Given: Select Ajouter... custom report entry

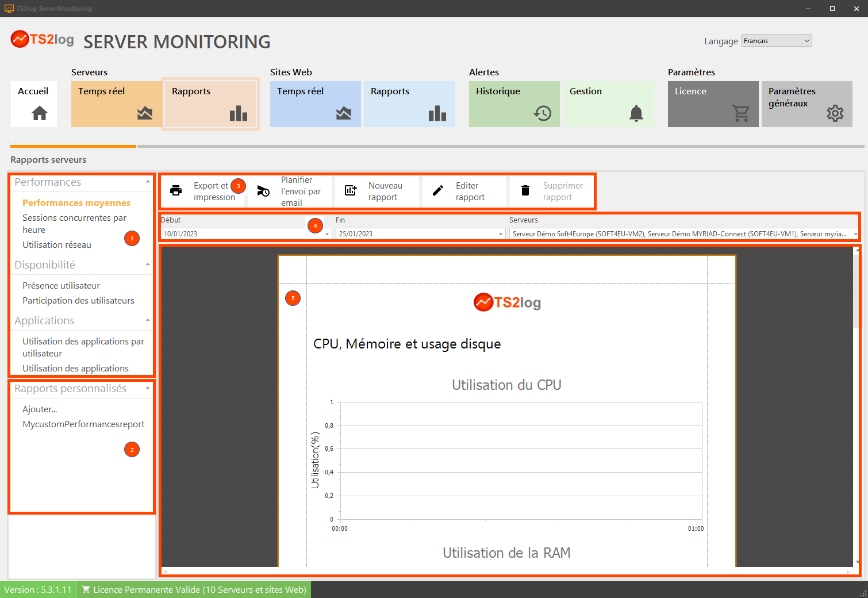Looking at the screenshot, I should coord(40,409).
